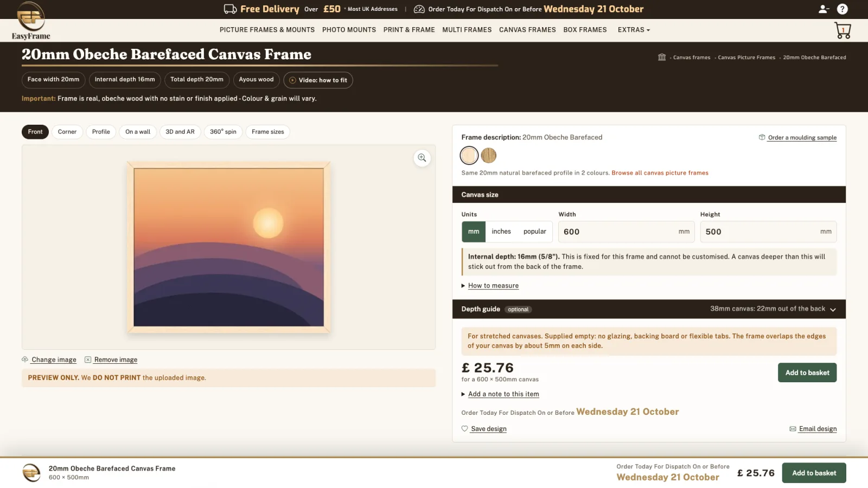Select mm units
Viewport: 868px width, 488px height.
coord(474,232)
